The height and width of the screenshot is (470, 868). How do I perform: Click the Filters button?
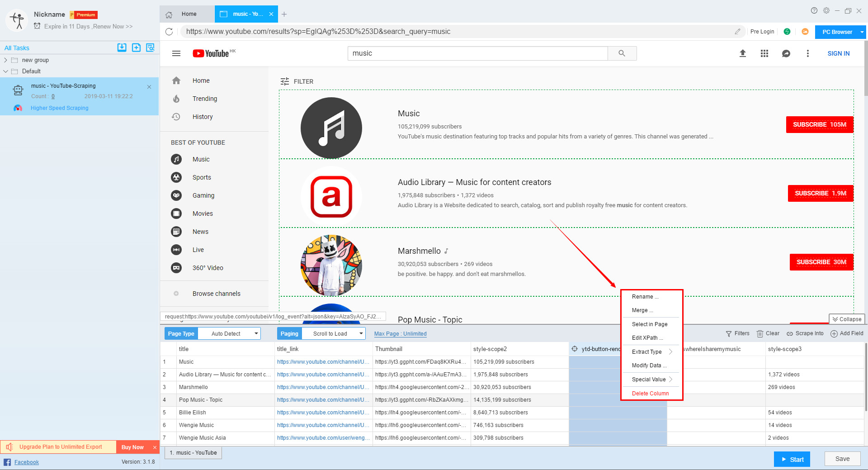[737, 333]
